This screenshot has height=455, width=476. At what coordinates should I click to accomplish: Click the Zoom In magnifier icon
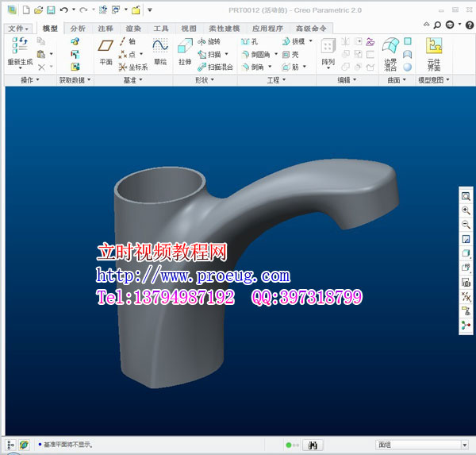click(466, 210)
